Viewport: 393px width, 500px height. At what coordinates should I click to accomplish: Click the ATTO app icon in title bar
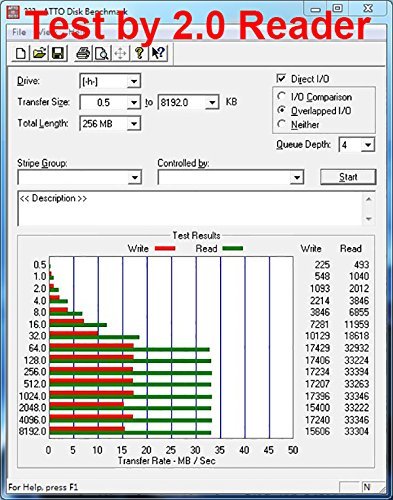12,11
